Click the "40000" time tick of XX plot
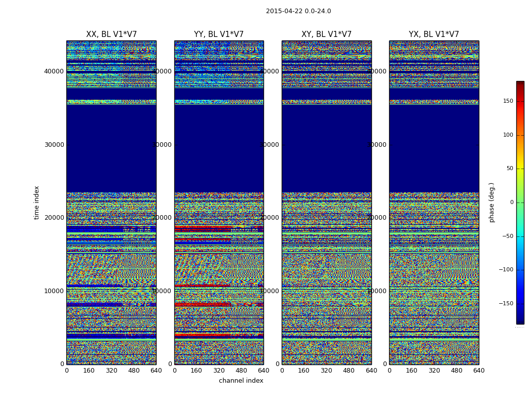532x405 pixels. [54, 71]
